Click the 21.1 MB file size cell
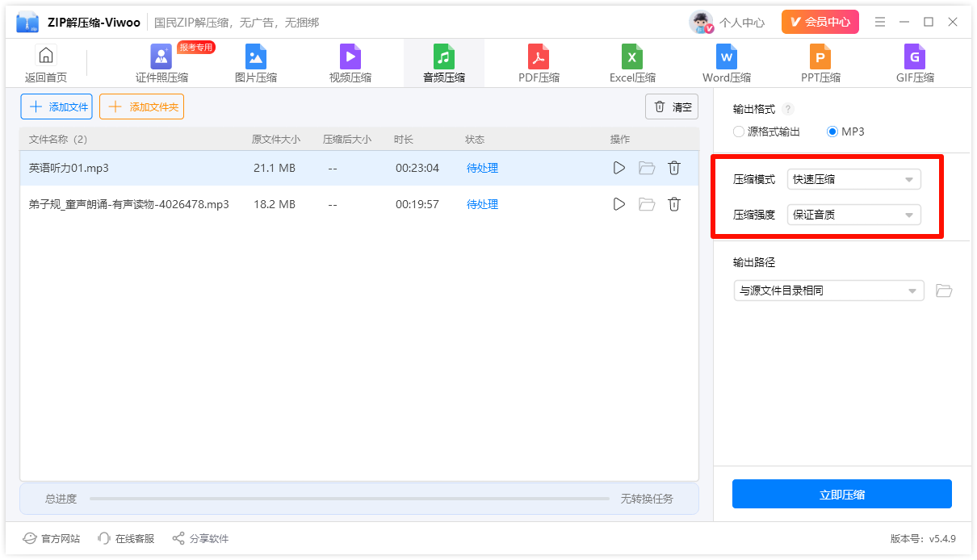This screenshot has width=977, height=560. click(275, 168)
